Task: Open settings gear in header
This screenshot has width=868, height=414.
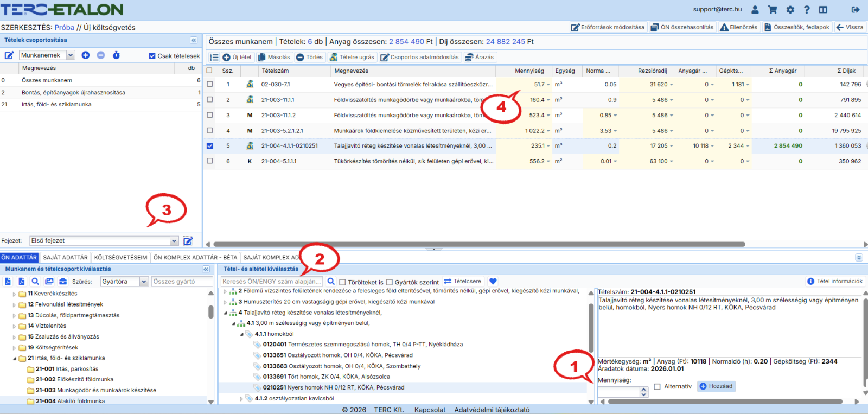Action: (790, 10)
